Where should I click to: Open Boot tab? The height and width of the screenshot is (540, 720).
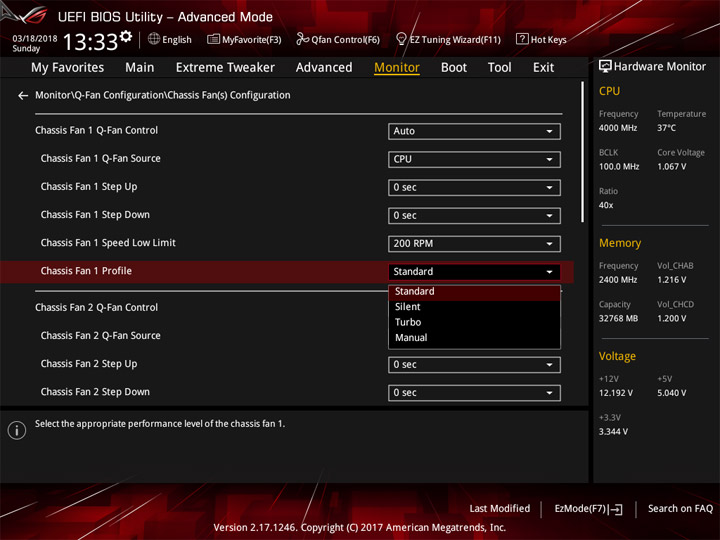point(454,68)
